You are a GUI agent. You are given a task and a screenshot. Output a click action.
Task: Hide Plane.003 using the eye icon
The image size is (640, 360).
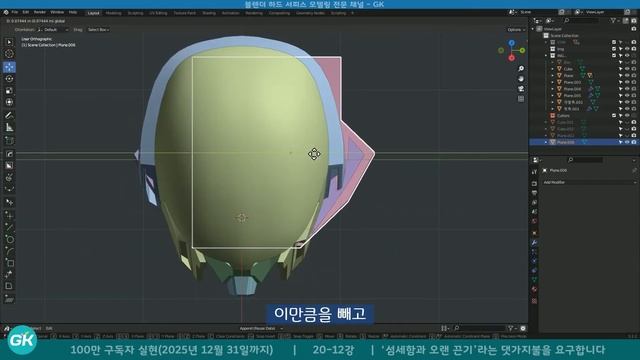[x=627, y=82]
